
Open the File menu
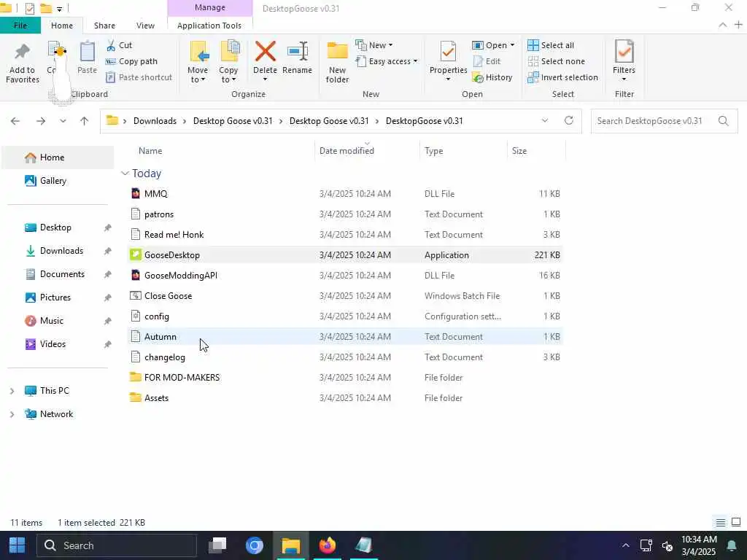20,26
